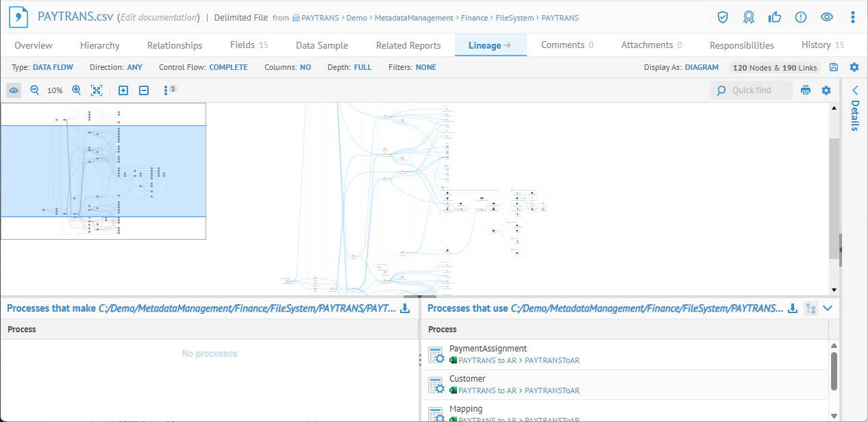Click the certify shield icon
Viewport: 868px width, 422px height.
(722, 17)
